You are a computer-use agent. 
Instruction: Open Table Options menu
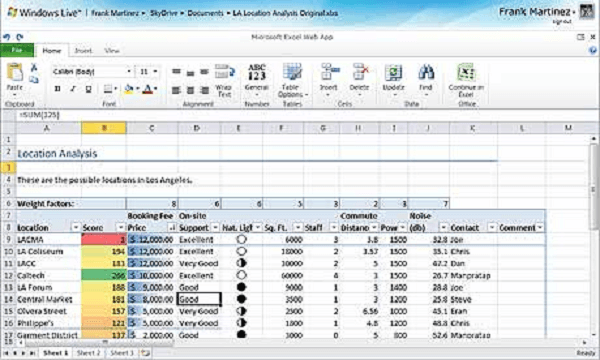293,80
